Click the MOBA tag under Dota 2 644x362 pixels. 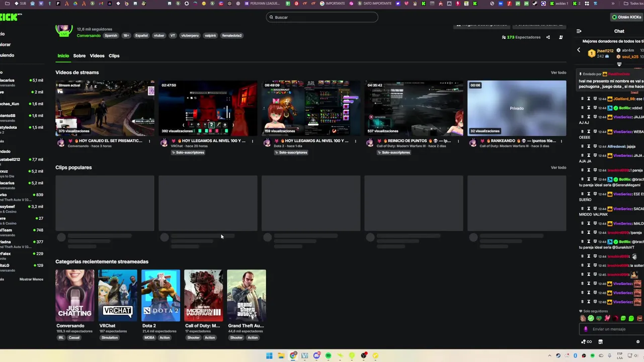[149, 338]
